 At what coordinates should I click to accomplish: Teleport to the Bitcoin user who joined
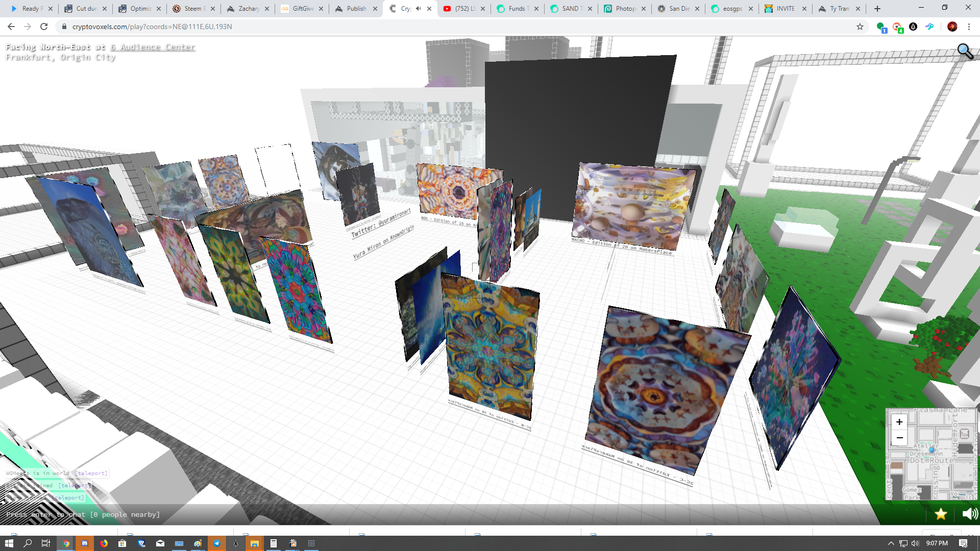(74, 486)
